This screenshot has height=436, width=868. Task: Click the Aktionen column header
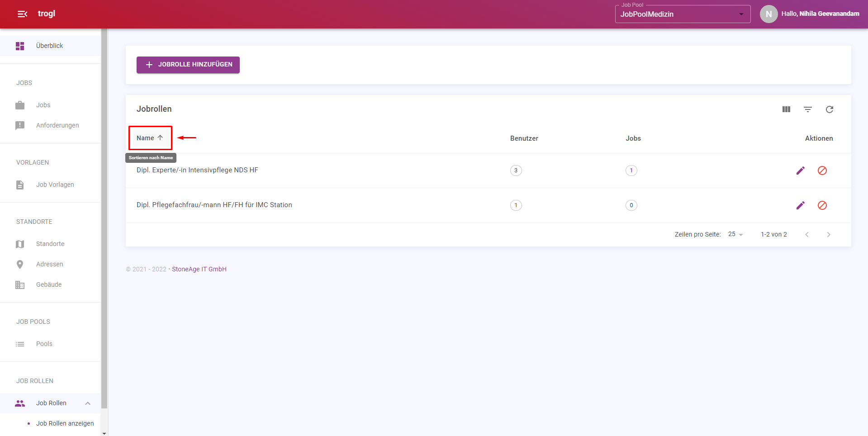819,138
